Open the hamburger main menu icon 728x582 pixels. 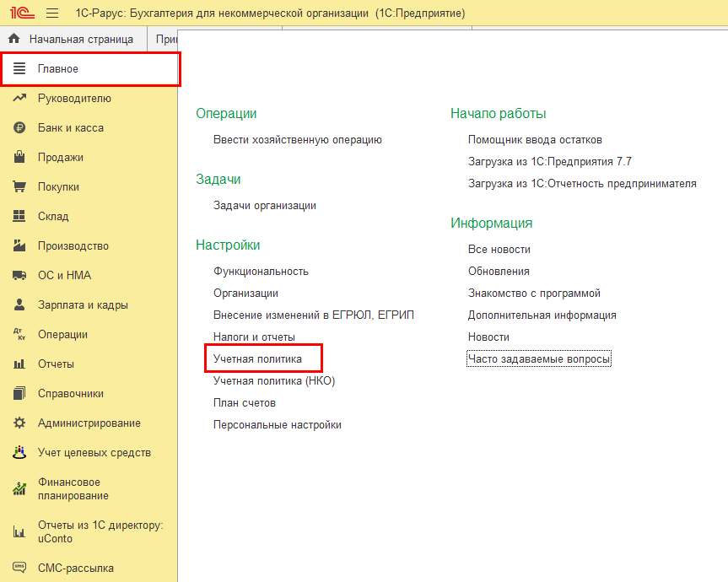[52, 13]
